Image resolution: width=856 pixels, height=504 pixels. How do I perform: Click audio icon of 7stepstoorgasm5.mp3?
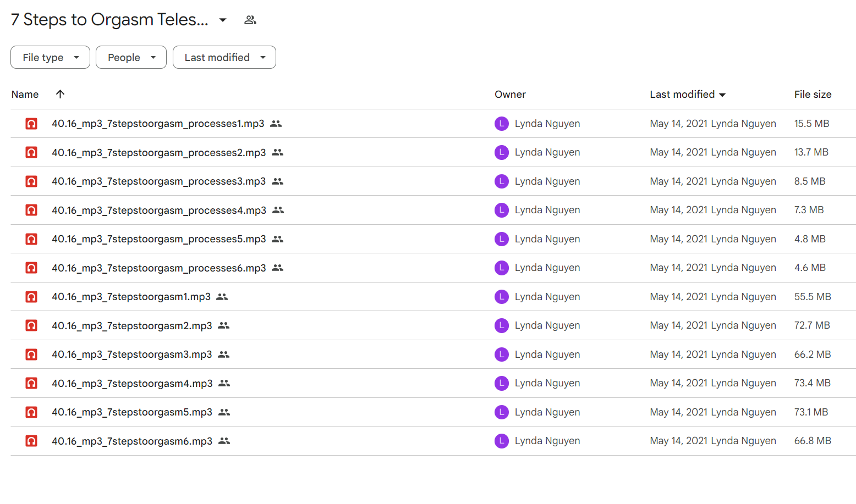[x=31, y=412]
